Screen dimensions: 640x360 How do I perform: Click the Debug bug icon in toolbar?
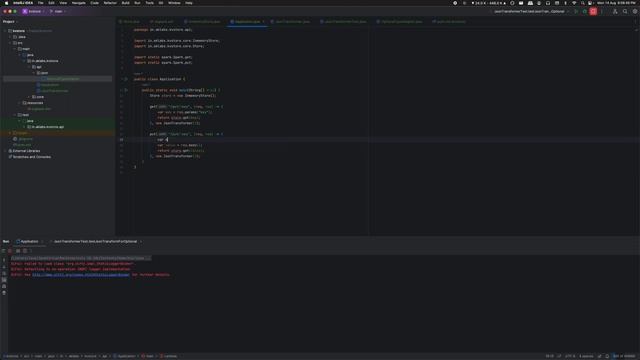pyautogui.click(x=584, y=11)
